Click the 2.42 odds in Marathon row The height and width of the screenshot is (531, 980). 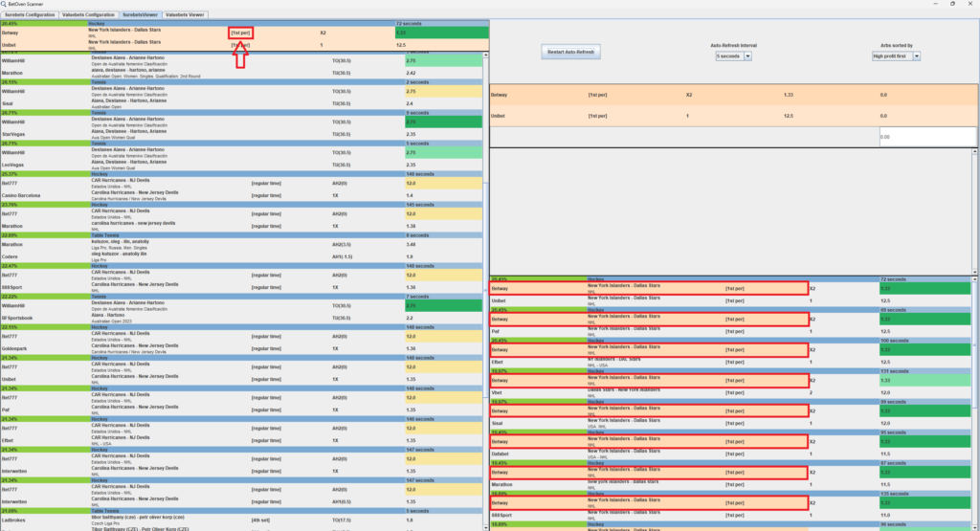pyautogui.click(x=411, y=73)
